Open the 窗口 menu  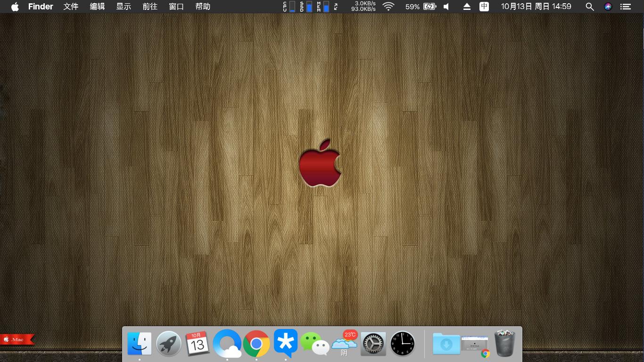tap(176, 7)
